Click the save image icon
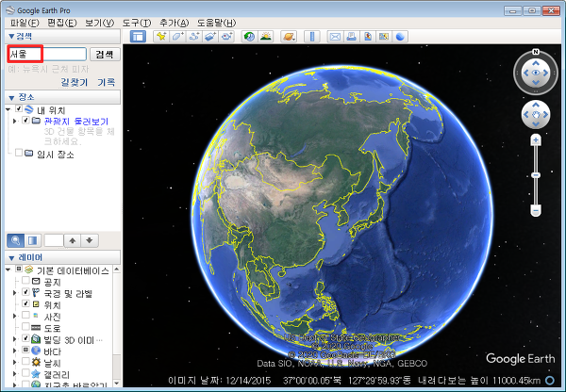This screenshot has height=392, width=566. click(368, 37)
